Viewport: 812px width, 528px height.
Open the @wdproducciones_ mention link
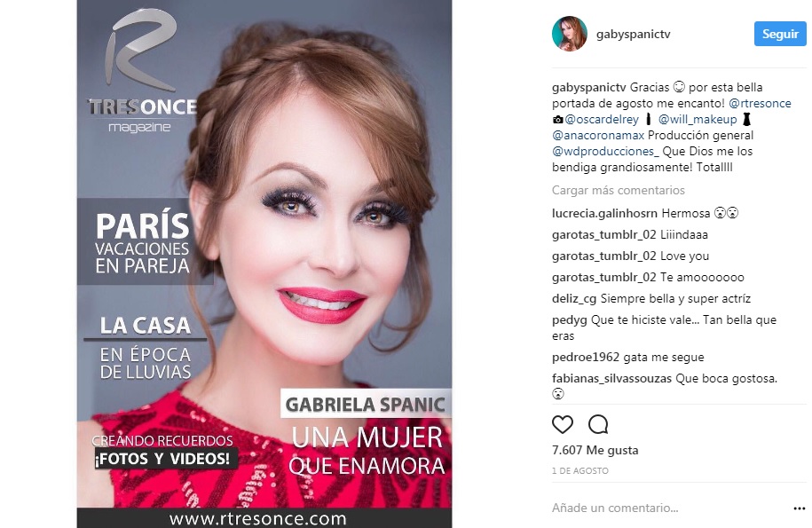tap(605, 151)
